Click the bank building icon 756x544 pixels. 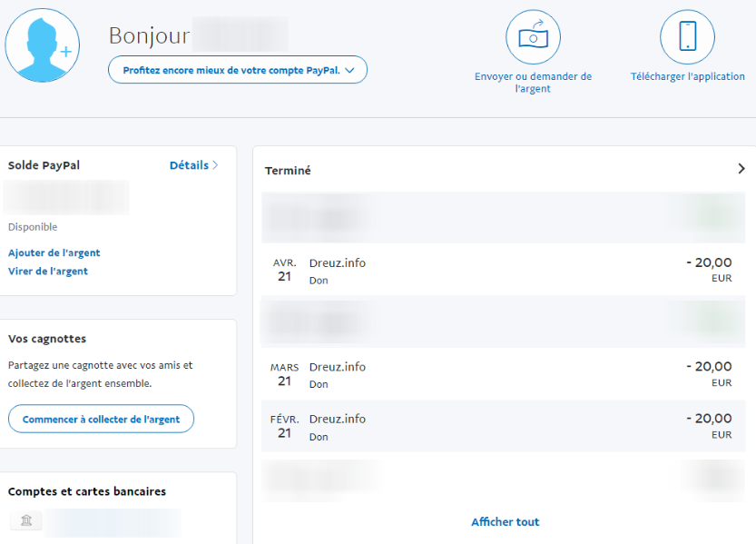(25, 520)
